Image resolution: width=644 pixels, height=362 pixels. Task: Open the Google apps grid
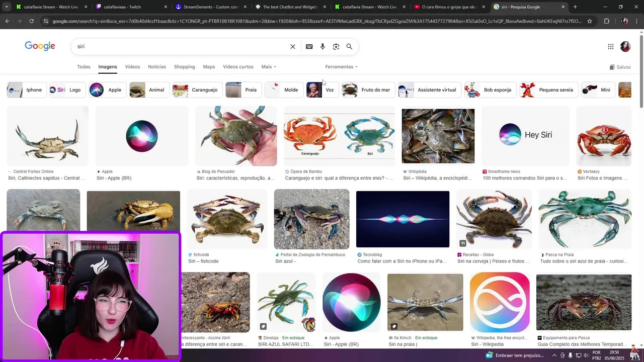point(611,47)
